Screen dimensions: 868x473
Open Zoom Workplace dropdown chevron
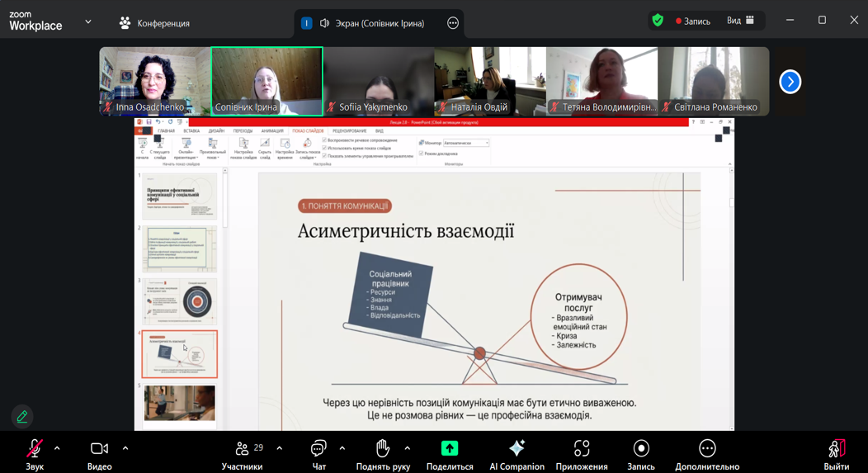point(88,22)
